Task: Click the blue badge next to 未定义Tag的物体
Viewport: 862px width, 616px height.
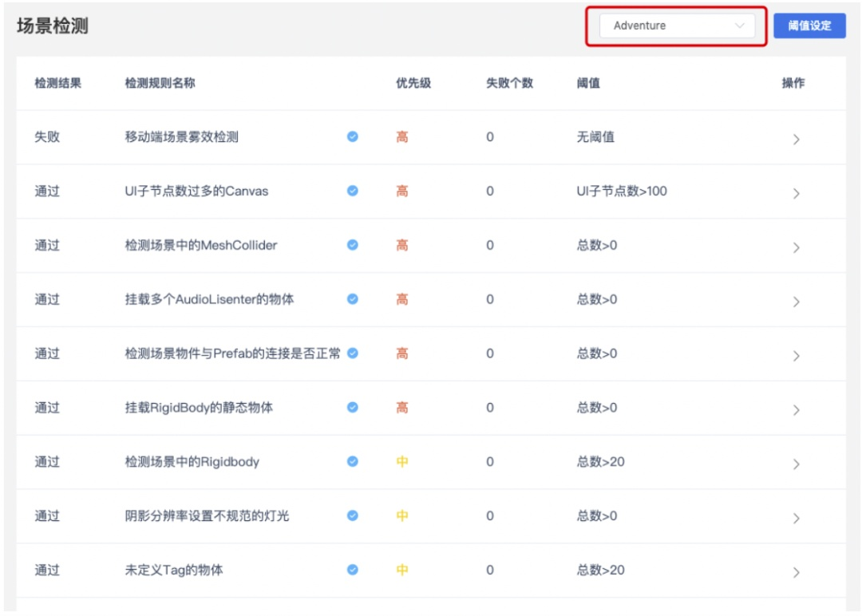Action: [x=352, y=570]
